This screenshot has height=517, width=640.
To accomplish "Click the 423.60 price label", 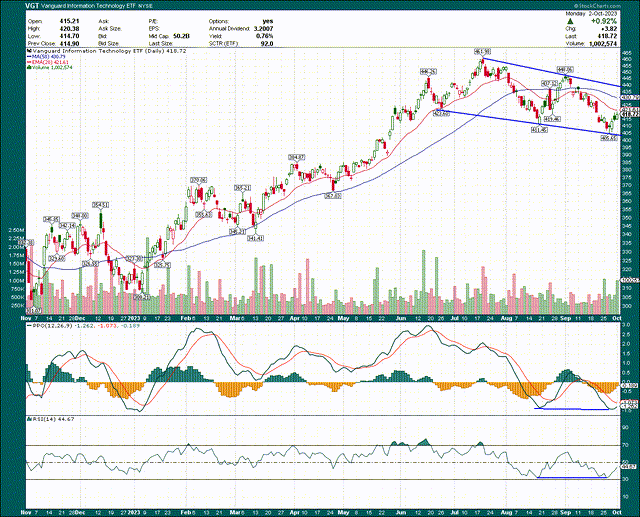I will tap(441, 114).
